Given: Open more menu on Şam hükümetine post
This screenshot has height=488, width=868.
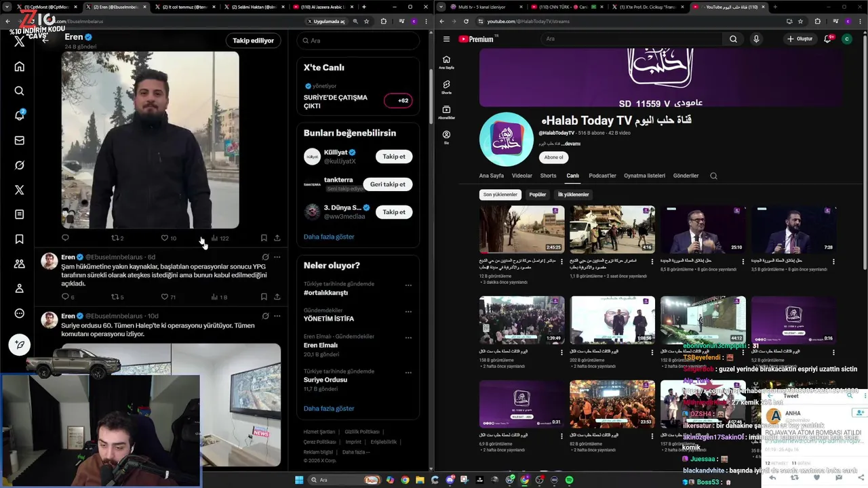Looking at the screenshot, I should [x=277, y=258].
